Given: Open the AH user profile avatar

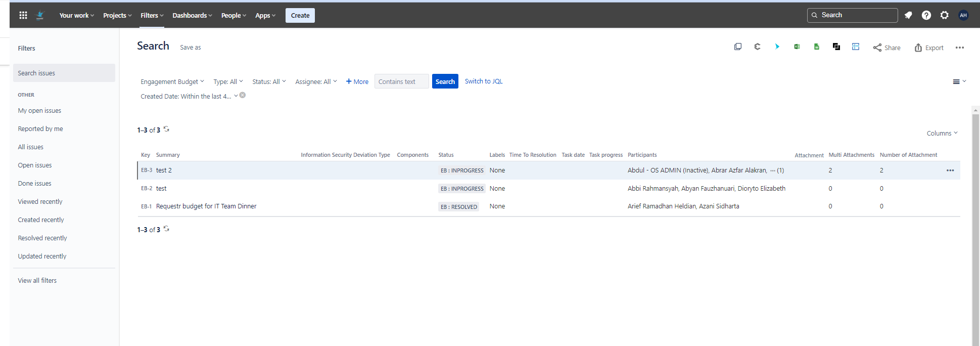Looking at the screenshot, I should [963, 15].
